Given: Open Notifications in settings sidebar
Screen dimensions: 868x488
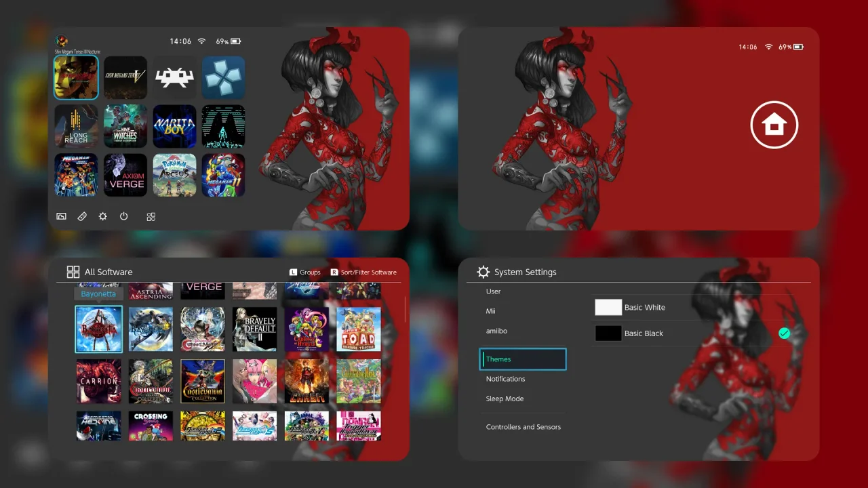Looking at the screenshot, I should click(x=505, y=379).
